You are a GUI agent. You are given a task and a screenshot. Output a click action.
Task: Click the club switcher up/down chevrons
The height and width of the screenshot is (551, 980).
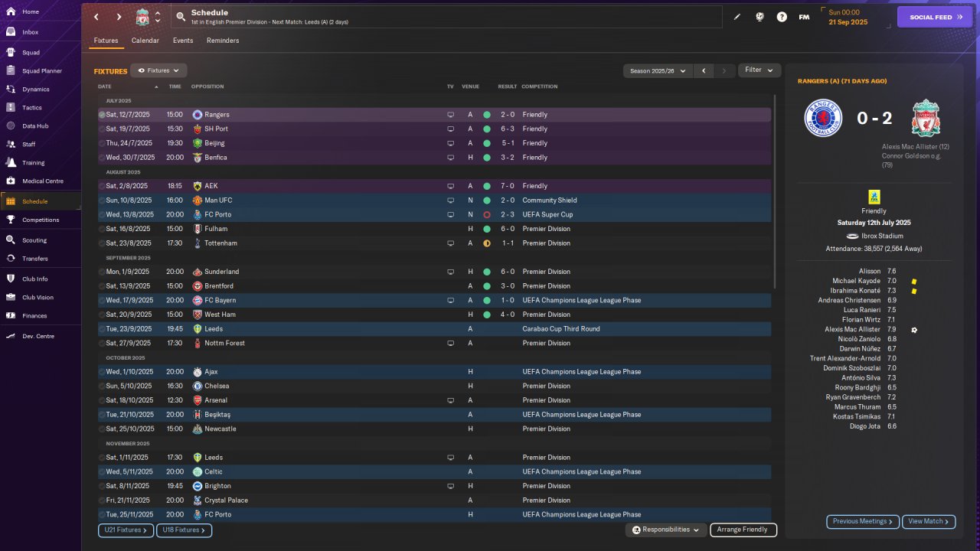[158, 17]
